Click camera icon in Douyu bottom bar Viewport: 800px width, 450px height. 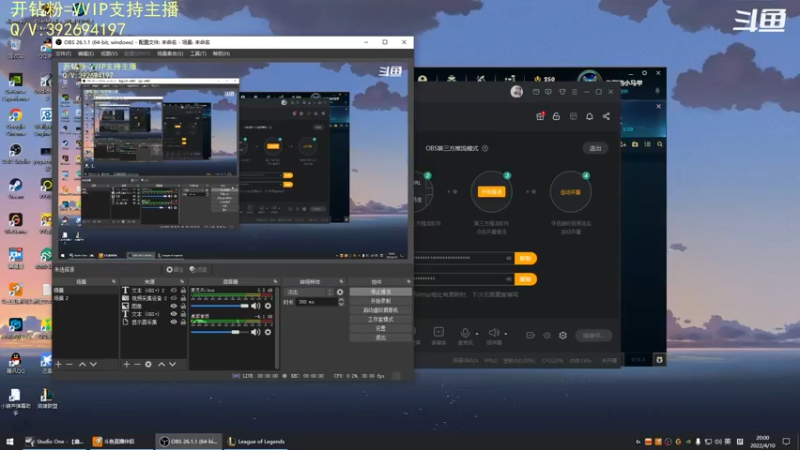[x=531, y=335]
